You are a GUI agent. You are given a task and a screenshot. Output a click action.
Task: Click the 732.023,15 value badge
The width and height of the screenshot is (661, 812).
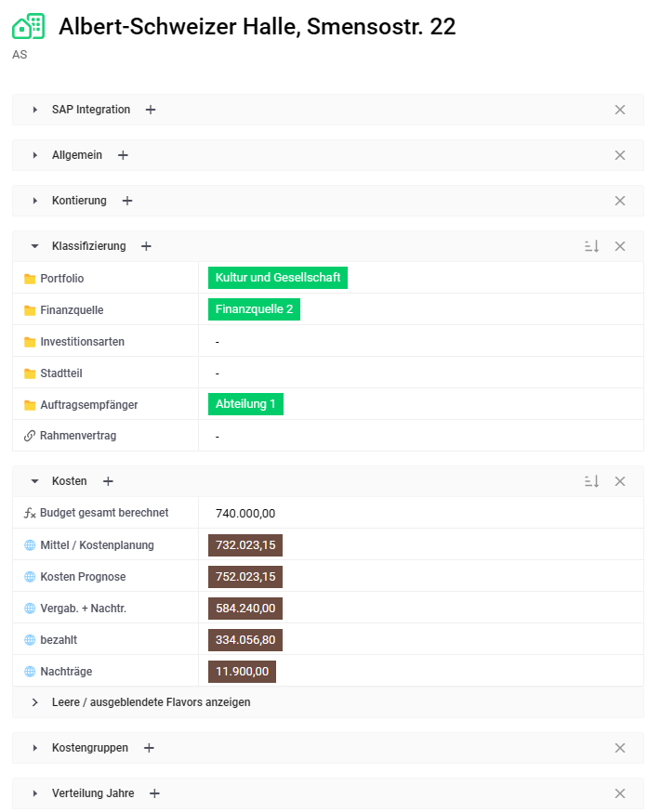click(x=245, y=545)
